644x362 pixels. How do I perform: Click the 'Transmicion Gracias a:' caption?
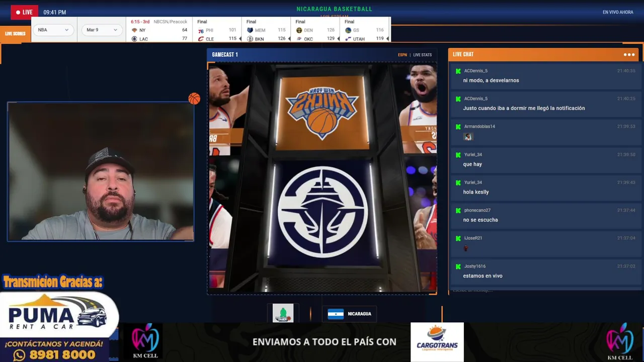click(x=52, y=282)
